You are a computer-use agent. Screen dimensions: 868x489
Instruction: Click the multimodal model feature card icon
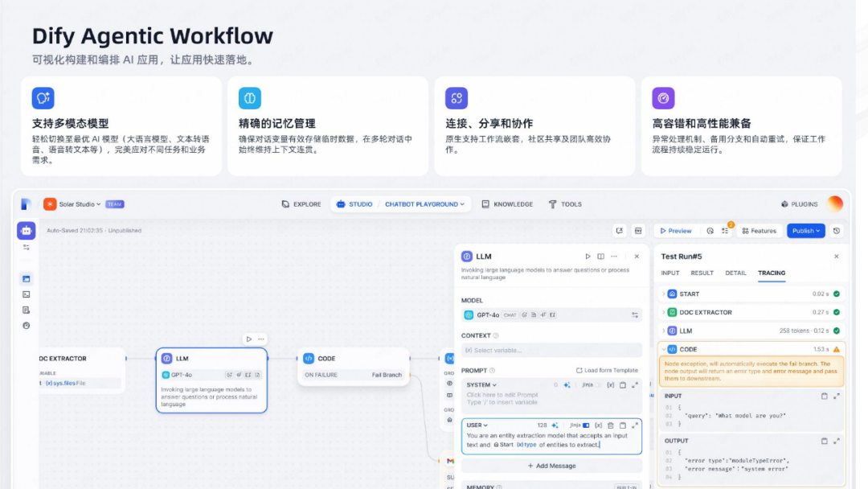[43, 98]
